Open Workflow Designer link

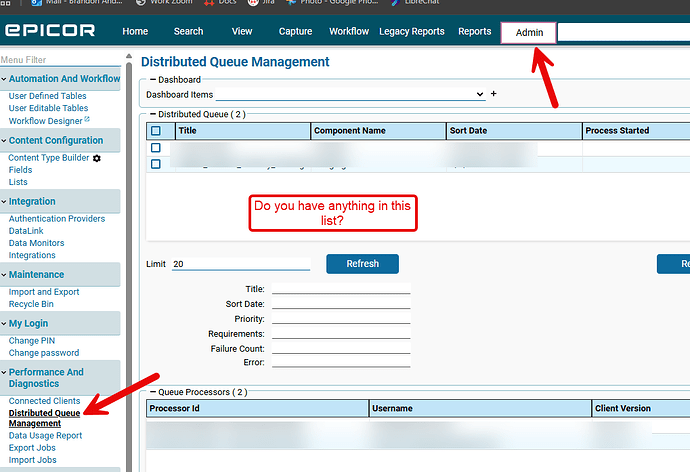click(45, 121)
